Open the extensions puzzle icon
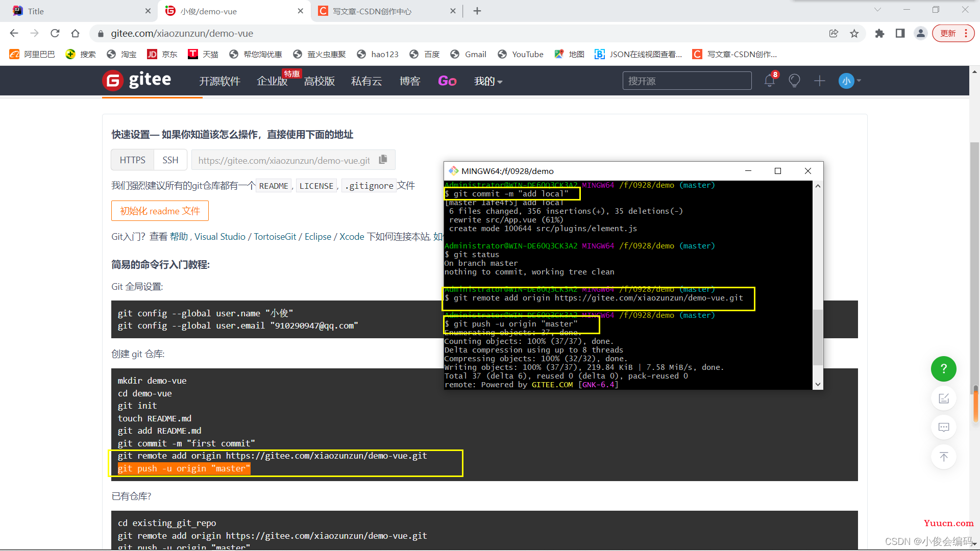This screenshot has width=980, height=551. click(x=879, y=33)
